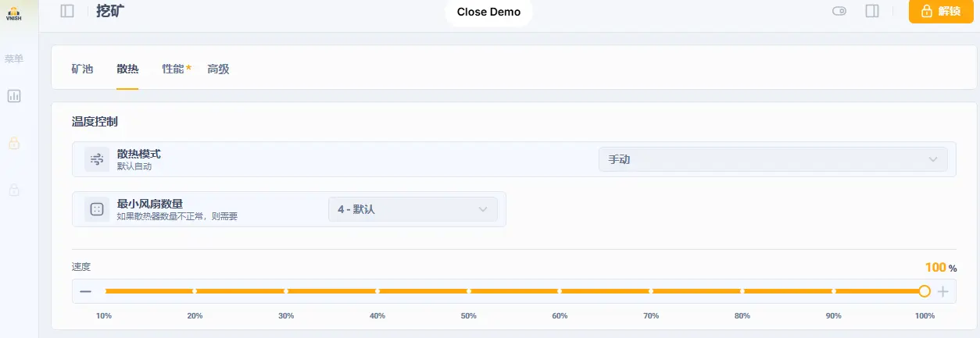Click the wind icon beside 散热模式
The width and height of the screenshot is (980, 338).
tap(97, 159)
